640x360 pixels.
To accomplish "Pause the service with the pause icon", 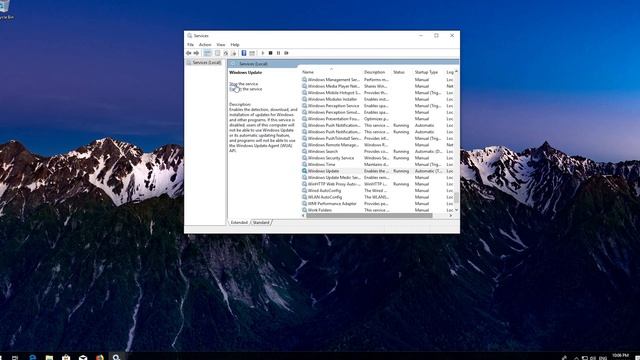I will pyautogui.click(x=278, y=53).
